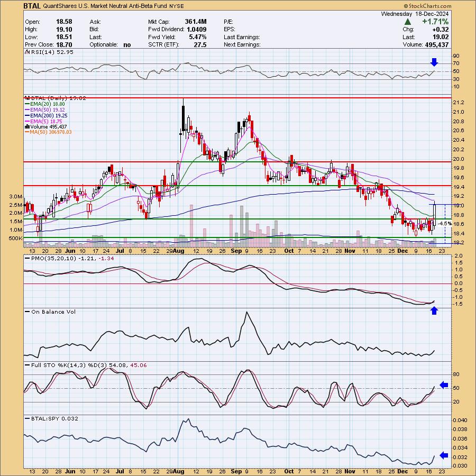476x476 pixels.
Task: Click the Next Earnings label
Action: (x=242, y=44)
